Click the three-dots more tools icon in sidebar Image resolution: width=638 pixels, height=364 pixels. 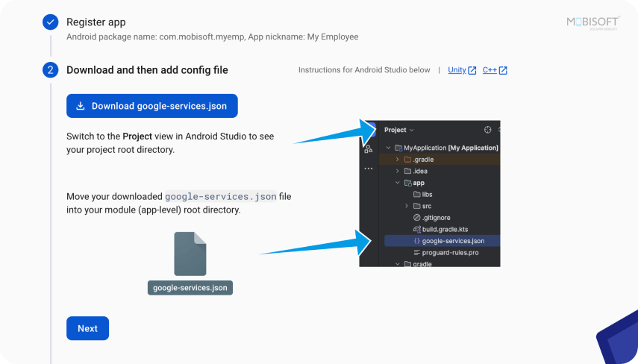368,169
